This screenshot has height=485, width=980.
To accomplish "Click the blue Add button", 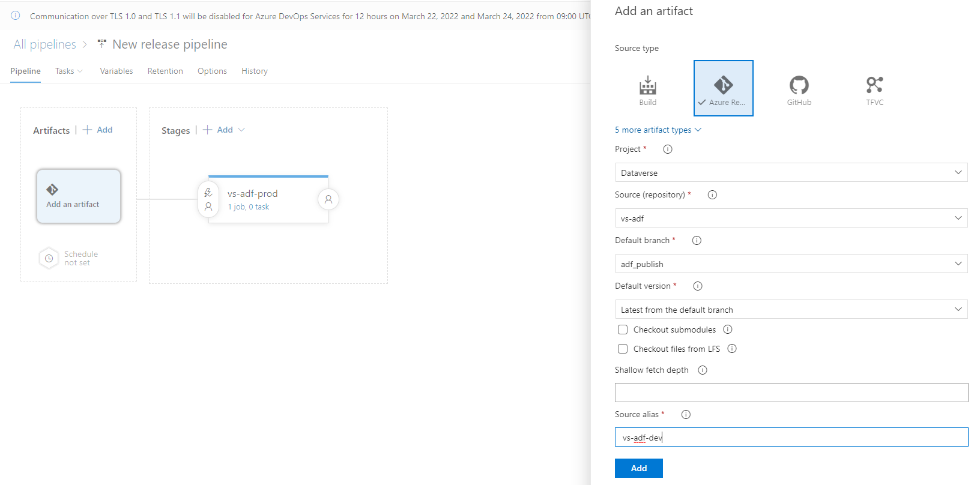I will tap(639, 468).
